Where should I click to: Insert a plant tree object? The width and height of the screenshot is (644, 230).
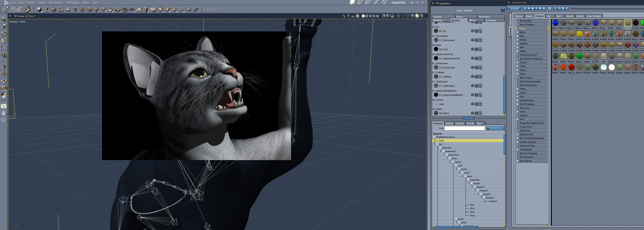(x=96, y=10)
